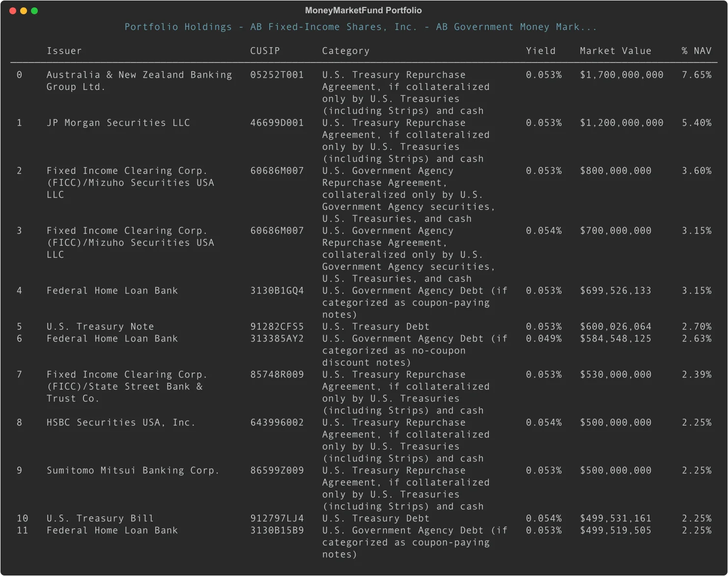Screen dimensions: 728x576
Task: Click NAV percentage 3.60%
Action: point(697,171)
